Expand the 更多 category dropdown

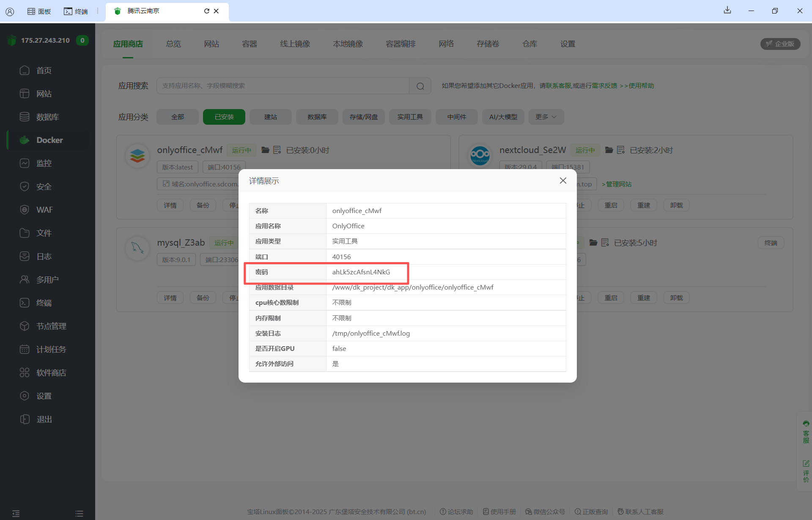pos(546,117)
